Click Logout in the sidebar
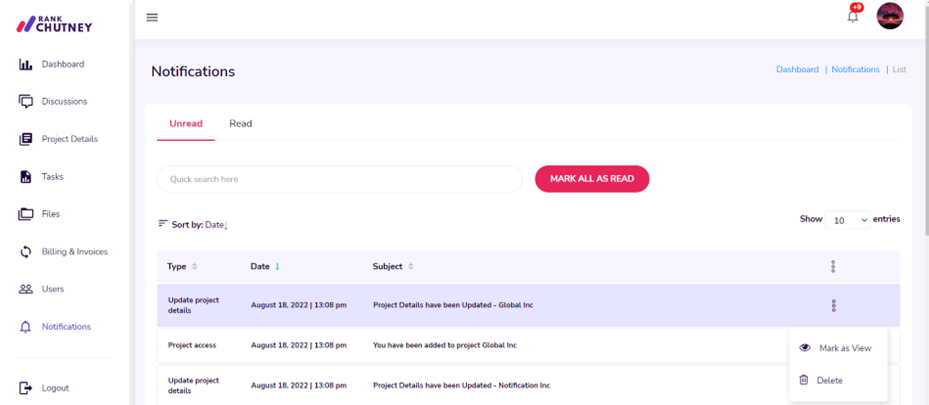Image resolution: width=929 pixels, height=405 pixels. (55, 388)
